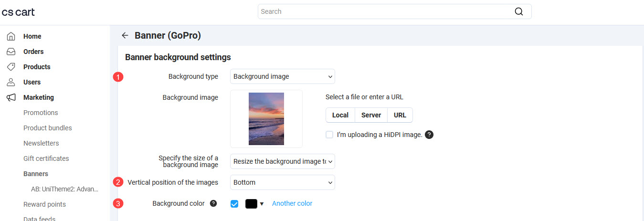Open Reward points in the sidebar

(44, 204)
